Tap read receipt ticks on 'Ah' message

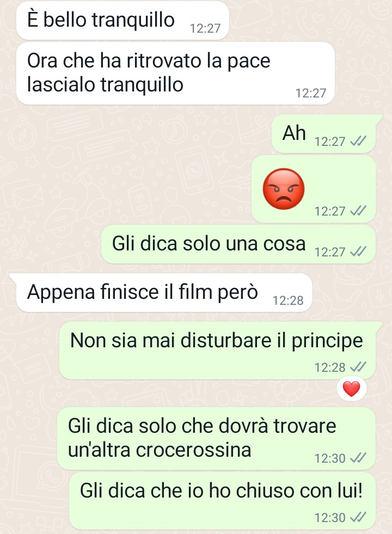[x=358, y=140]
